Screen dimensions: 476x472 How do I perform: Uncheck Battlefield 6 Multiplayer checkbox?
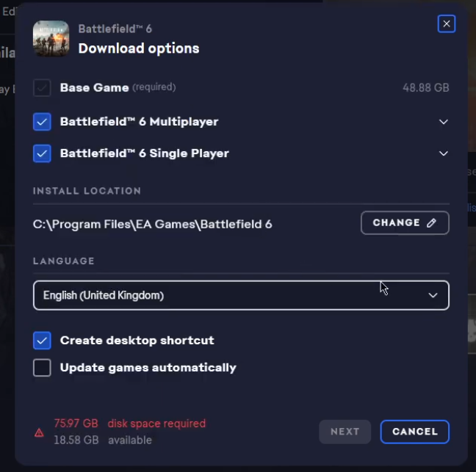(x=42, y=122)
